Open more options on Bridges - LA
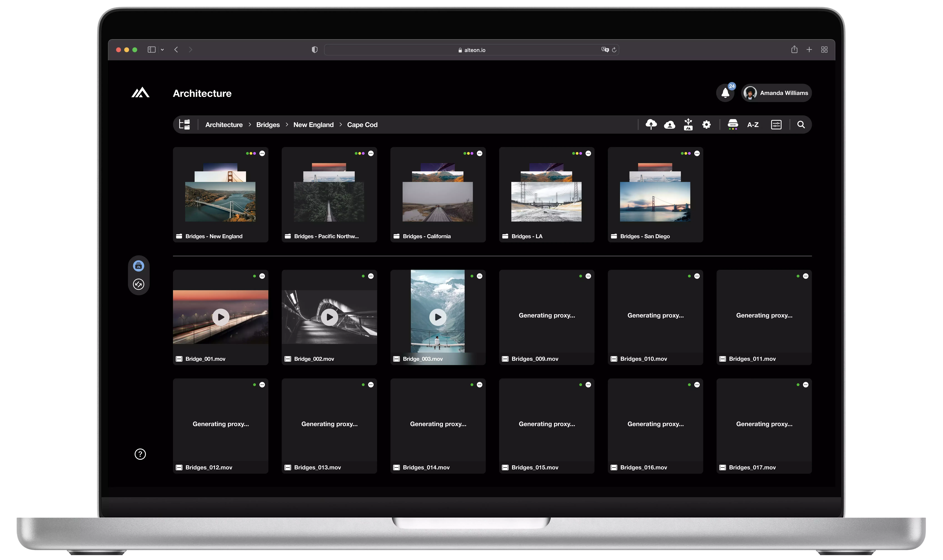This screenshot has width=943, height=560. point(588,153)
